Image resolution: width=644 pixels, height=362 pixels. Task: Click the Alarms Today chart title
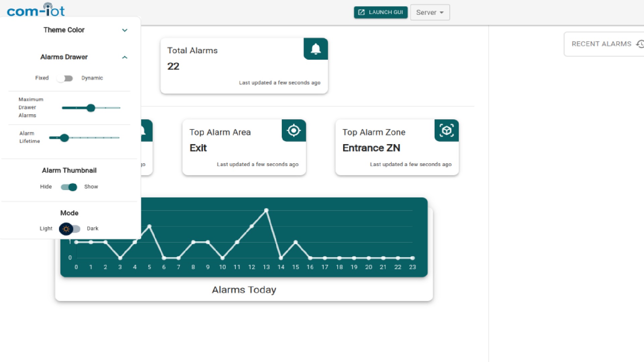click(x=244, y=290)
